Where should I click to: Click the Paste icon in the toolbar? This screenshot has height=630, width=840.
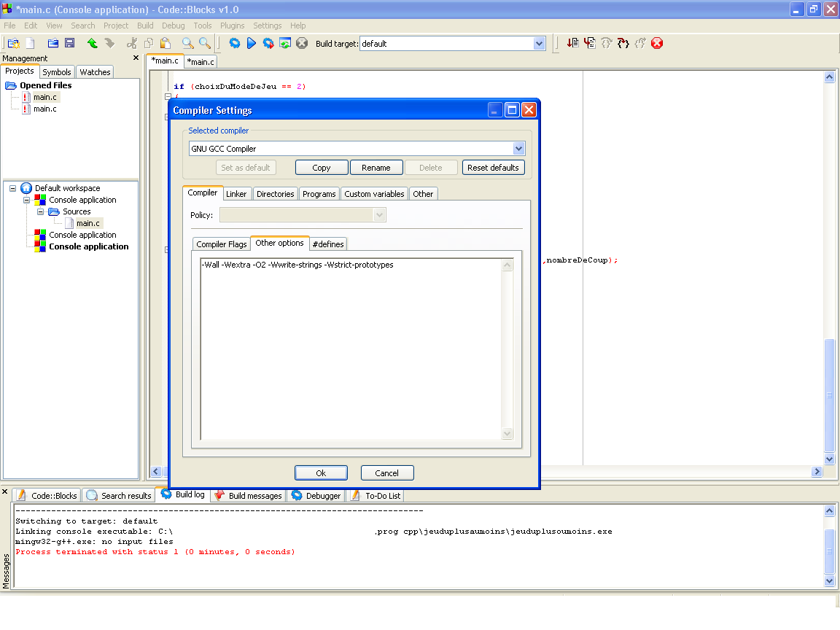[x=165, y=43]
